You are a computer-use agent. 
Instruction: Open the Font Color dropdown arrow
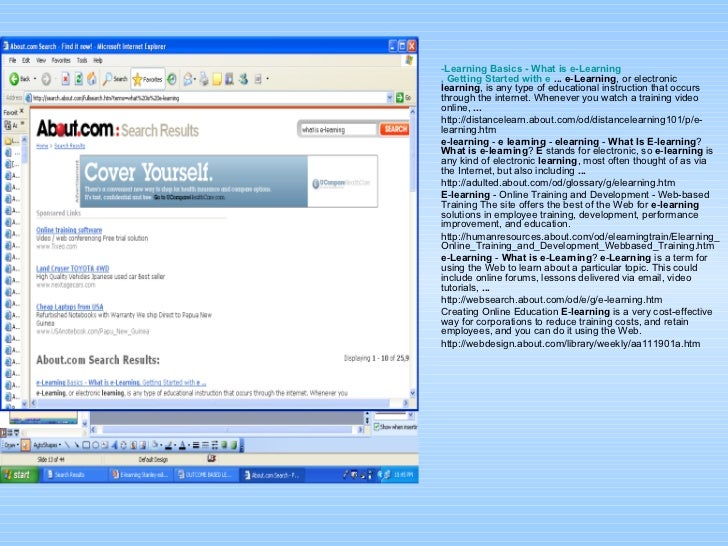189,445
